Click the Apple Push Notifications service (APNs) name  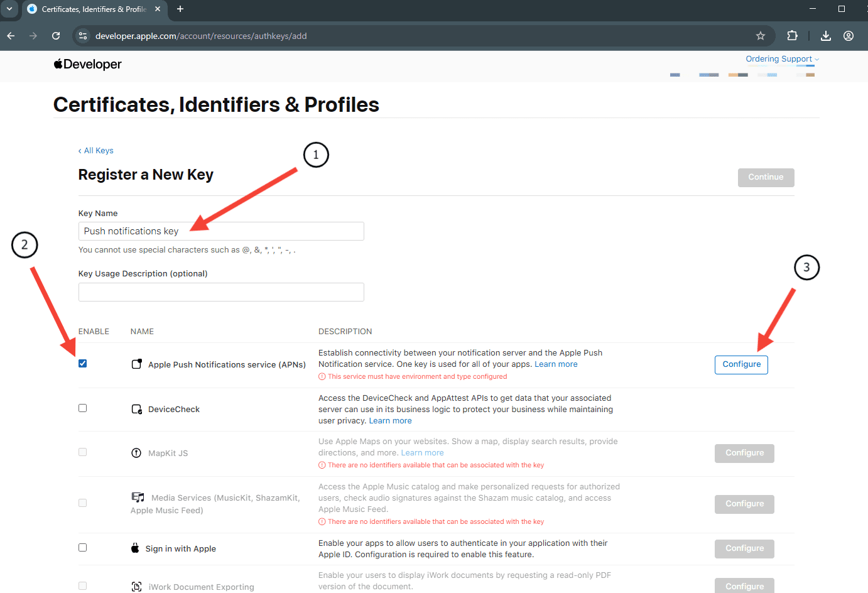(227, 364)
